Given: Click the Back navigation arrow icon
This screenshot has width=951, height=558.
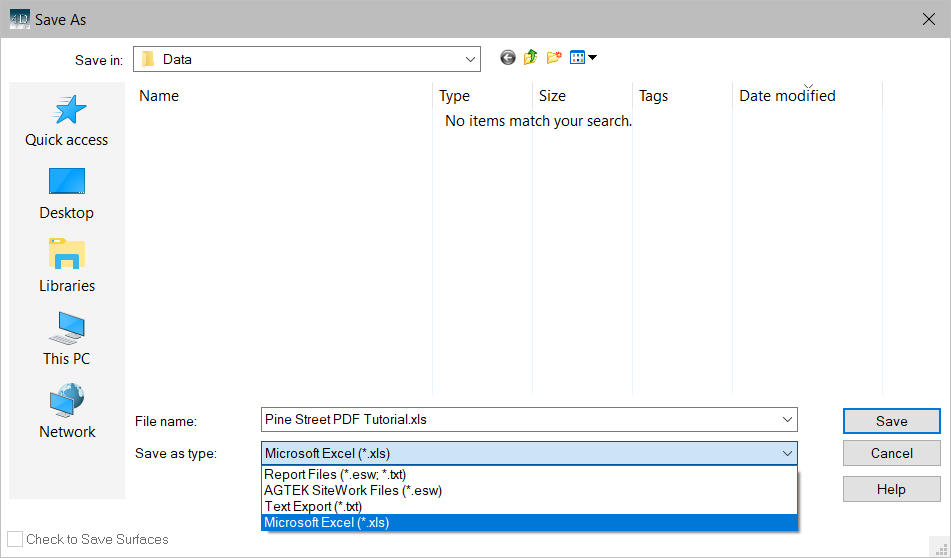Looking at the screenshot, I should click(x=508, y=58).
